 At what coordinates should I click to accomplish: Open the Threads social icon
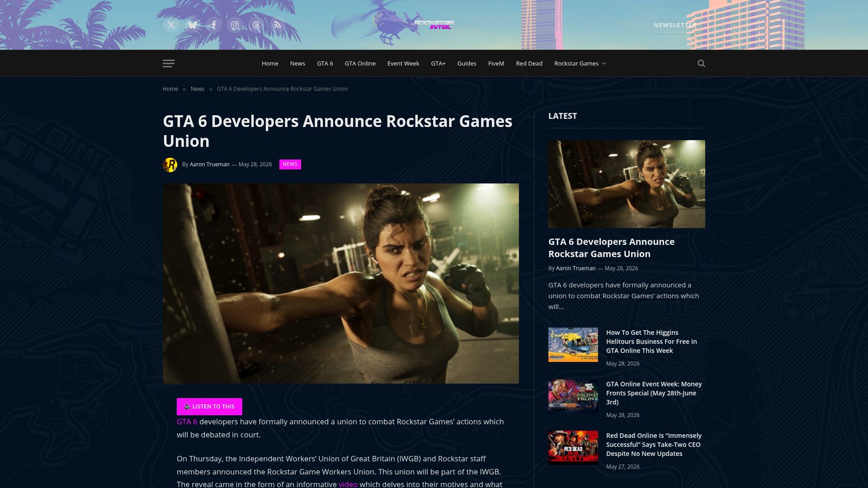click(x=256, y=25)
